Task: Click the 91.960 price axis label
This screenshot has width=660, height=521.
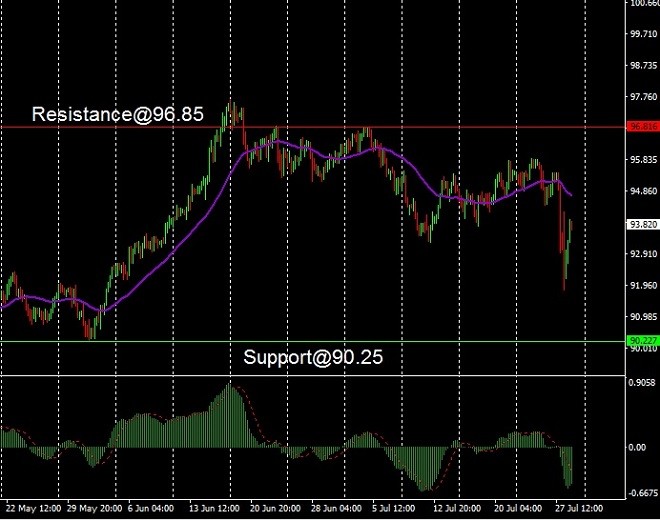Action: click(x=644, y=285)
